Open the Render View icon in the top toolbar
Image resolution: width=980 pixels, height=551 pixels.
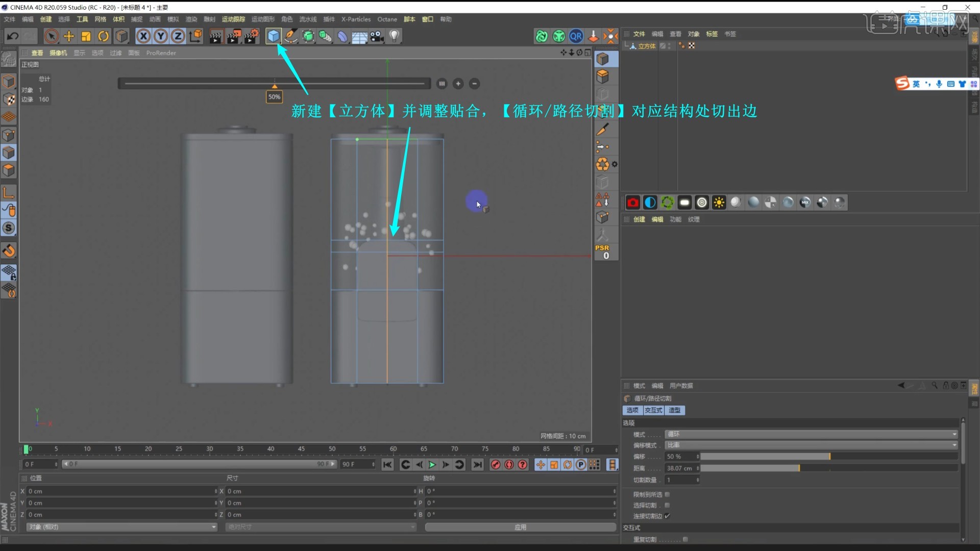click(216, 36)
